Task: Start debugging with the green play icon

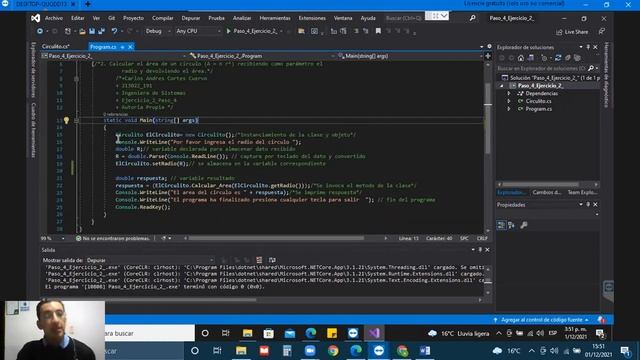Action: [x=229, y=31]
